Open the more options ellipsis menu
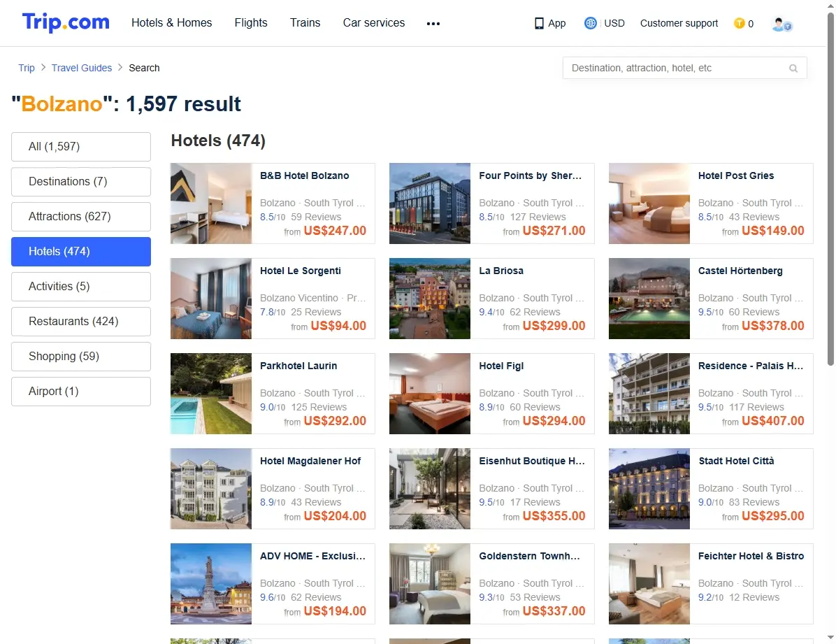Screen dimensions: 836x644 [433, 24]
